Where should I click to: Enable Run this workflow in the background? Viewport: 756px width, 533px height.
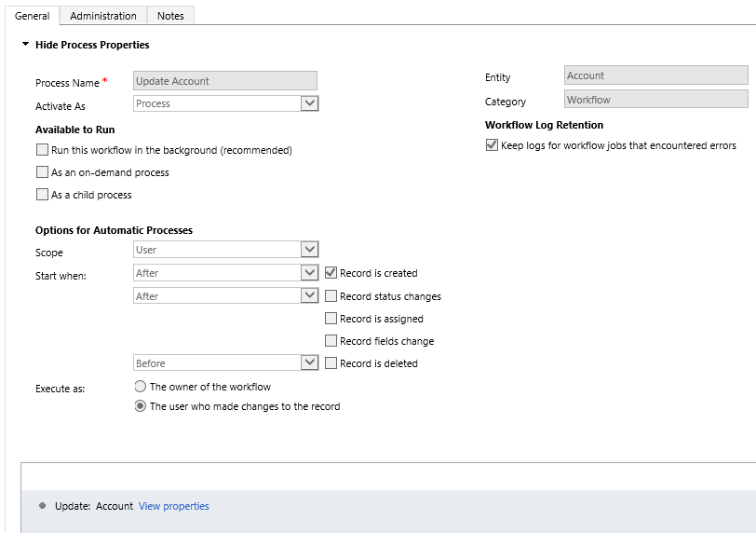pos(43,149)
